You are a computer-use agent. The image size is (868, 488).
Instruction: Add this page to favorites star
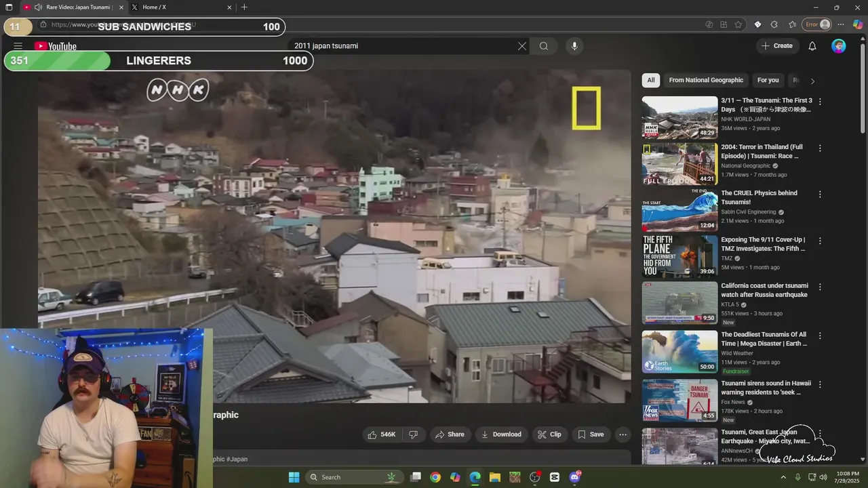pos(738,24)
